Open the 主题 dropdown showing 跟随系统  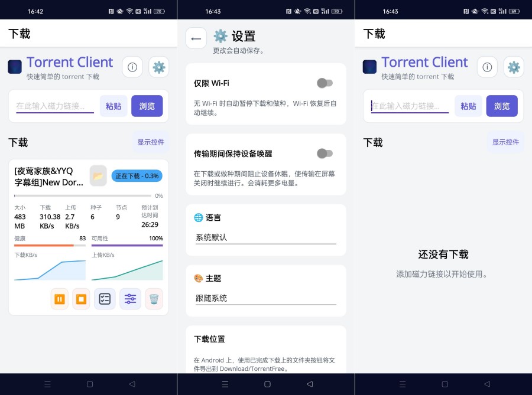(x=266, y=298)
